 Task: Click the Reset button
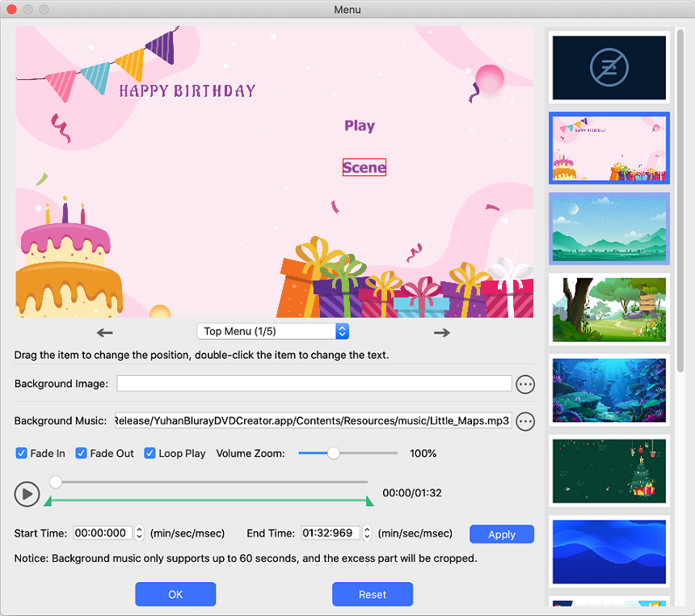pos(372,594)
